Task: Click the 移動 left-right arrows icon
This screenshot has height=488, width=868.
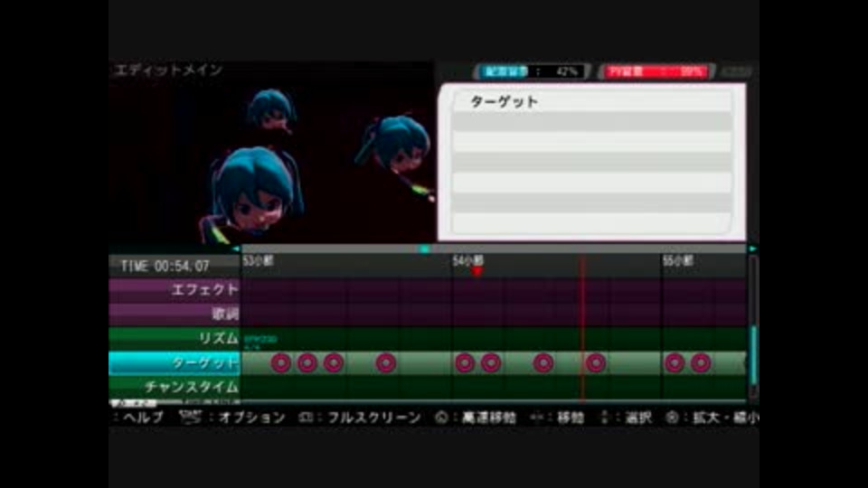Action: point(536,418)
